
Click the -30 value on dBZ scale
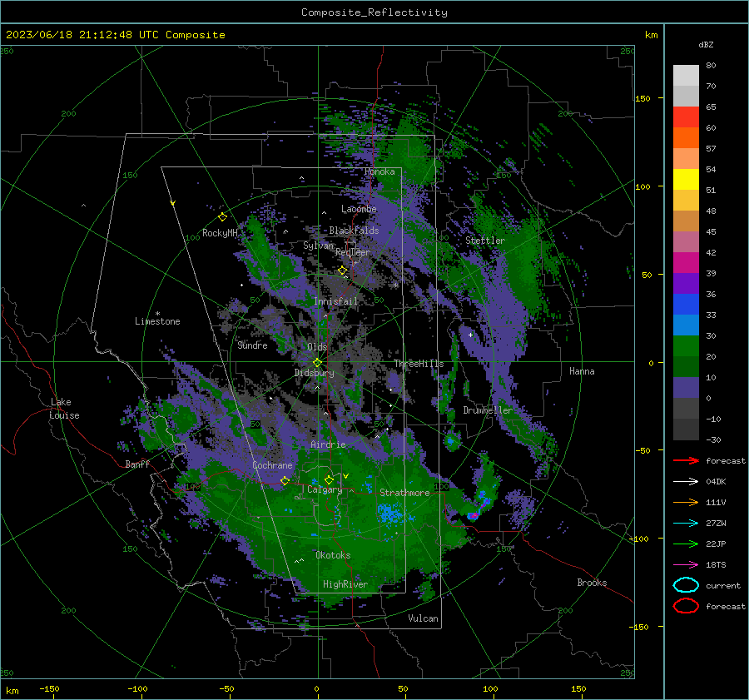coord(713,439)
